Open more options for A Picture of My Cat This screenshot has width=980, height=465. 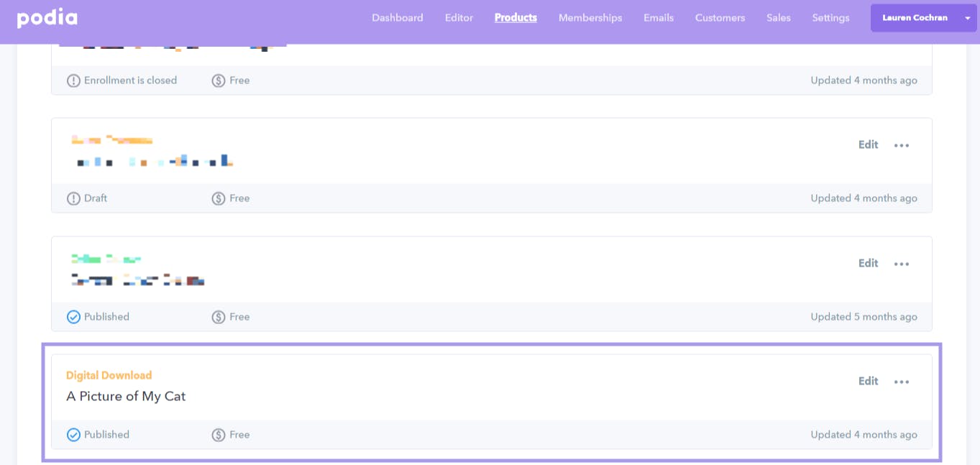click(902, 382)
